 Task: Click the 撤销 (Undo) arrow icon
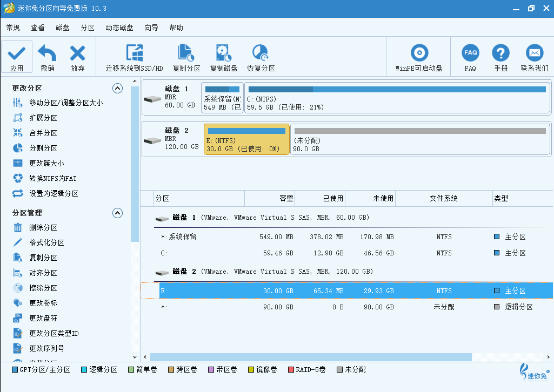48,53
